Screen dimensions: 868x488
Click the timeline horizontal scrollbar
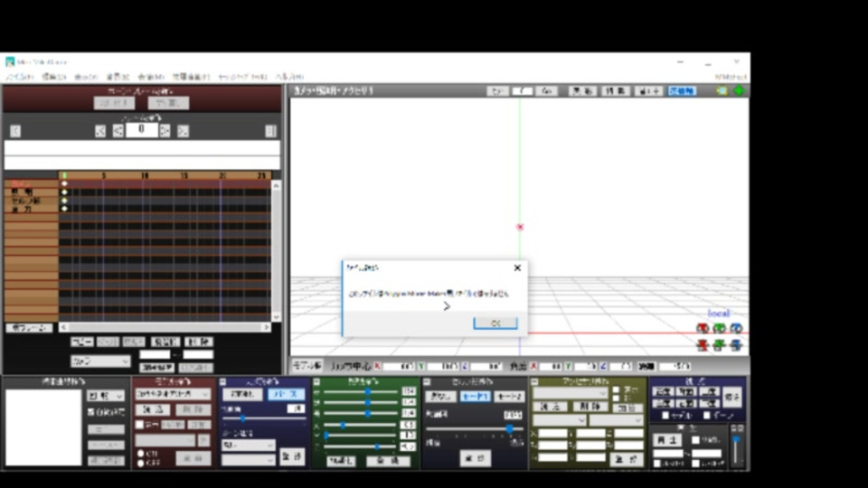coord(165,327)
